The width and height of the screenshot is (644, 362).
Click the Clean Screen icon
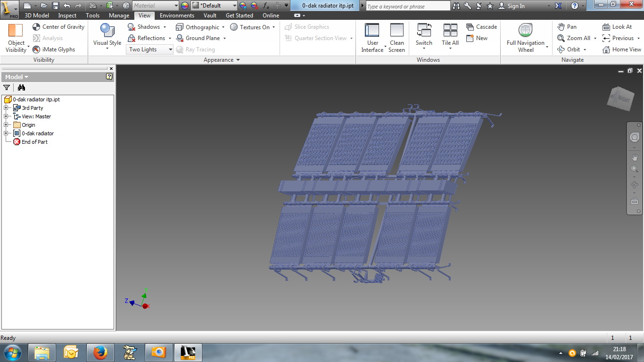[x=396, y=31]
